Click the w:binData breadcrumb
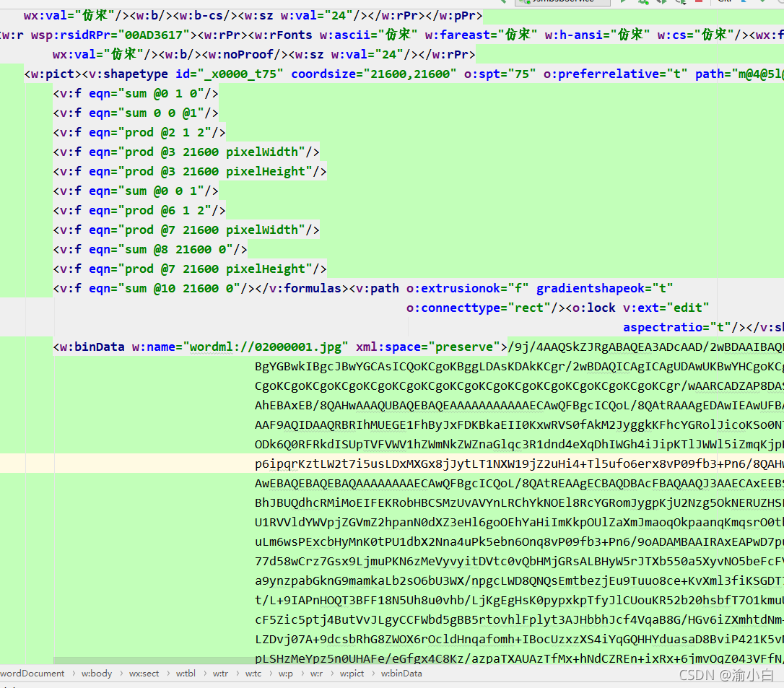This screenshot has width=784, height=688. coord(401,674)
